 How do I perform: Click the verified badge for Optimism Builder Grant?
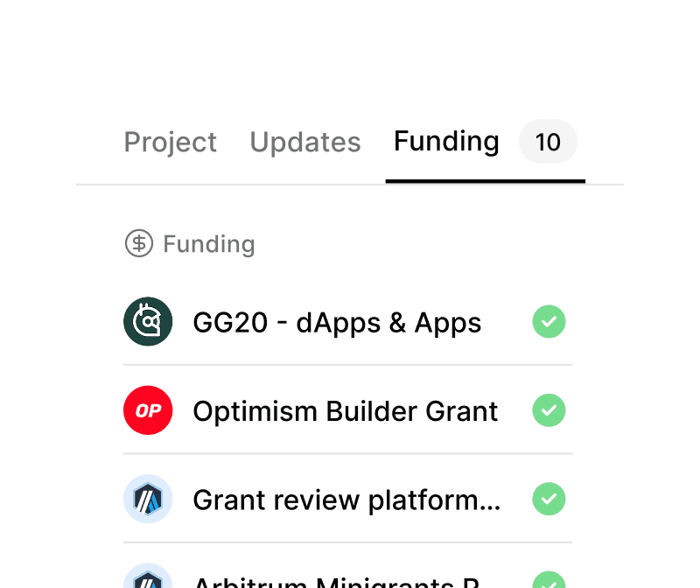coord(549,410)
